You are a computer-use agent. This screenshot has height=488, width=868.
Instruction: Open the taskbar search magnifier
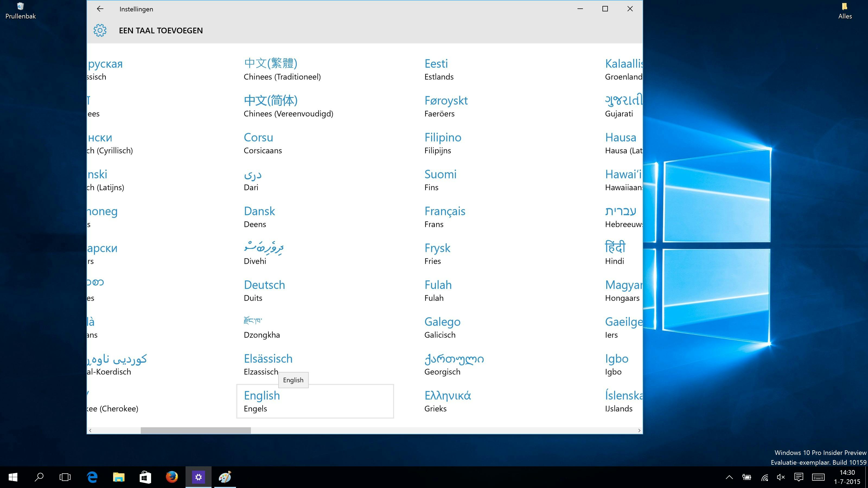(39, 477)
